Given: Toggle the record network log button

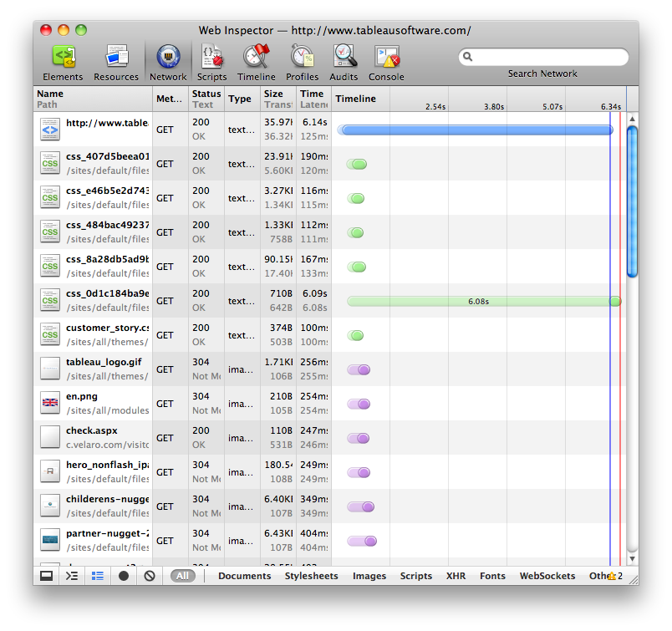Looking at the screenshot, I should (124, 576).
